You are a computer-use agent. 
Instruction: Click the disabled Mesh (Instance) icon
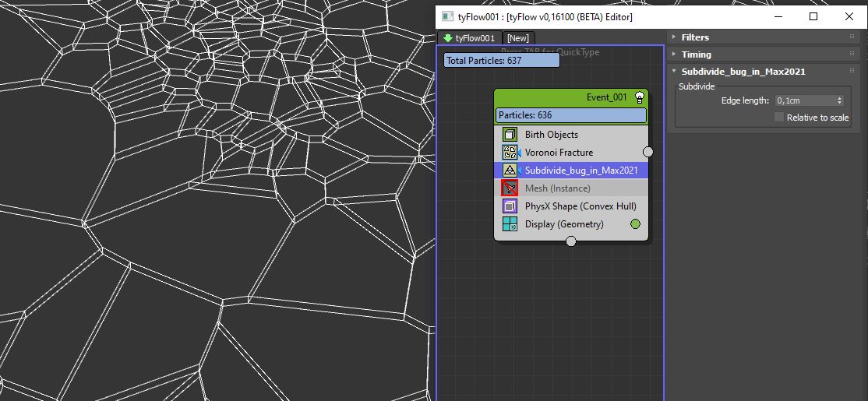[510, 188]
